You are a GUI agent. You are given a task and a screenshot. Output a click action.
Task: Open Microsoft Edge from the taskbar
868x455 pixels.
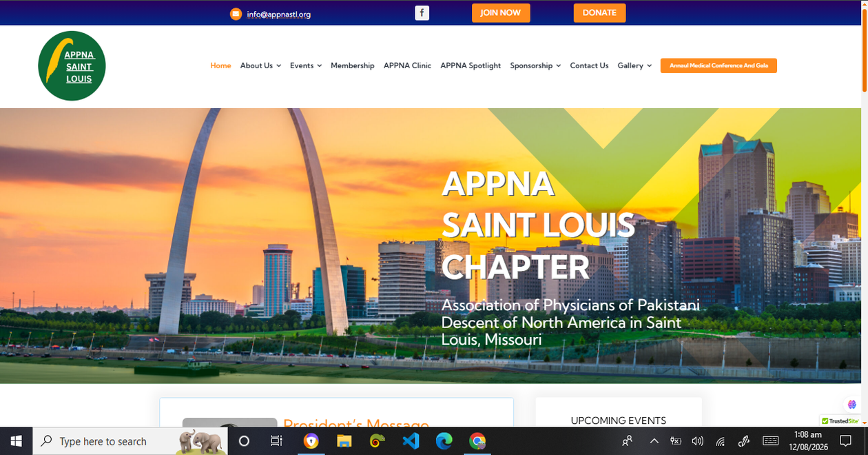click(x=444, y=441)
